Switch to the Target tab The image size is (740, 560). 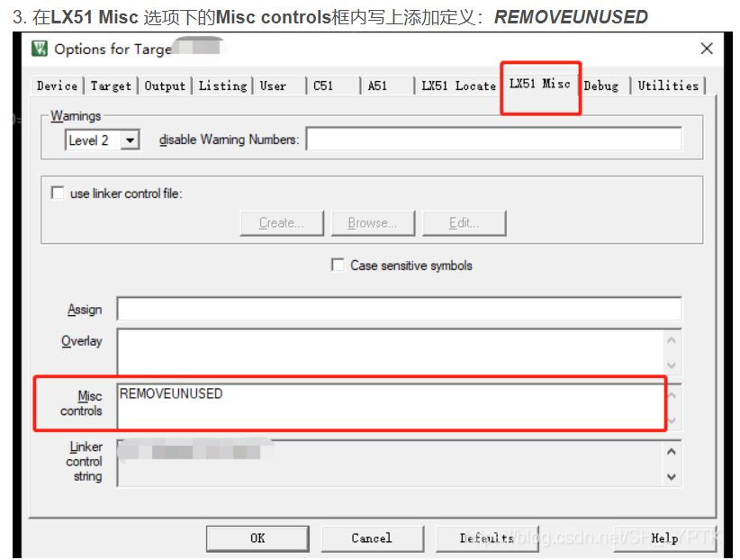[x=111, y=86]
